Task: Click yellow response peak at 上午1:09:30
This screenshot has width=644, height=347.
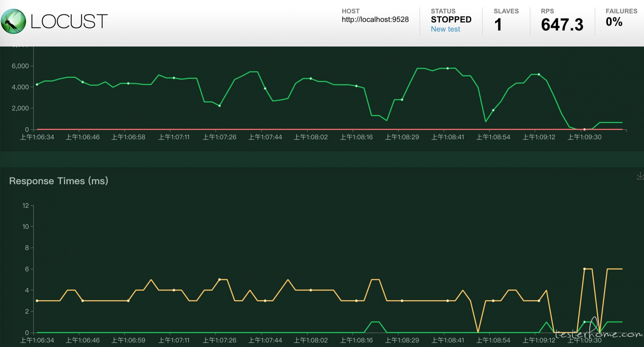Action: pos(584,269)
